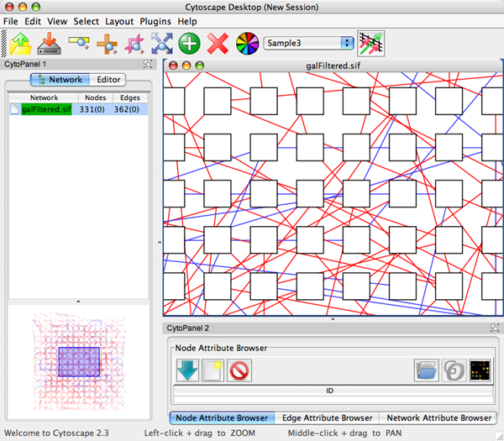504x441 pixels.
Task: Click the open session folder icon
Action: (x=20, y=43)
